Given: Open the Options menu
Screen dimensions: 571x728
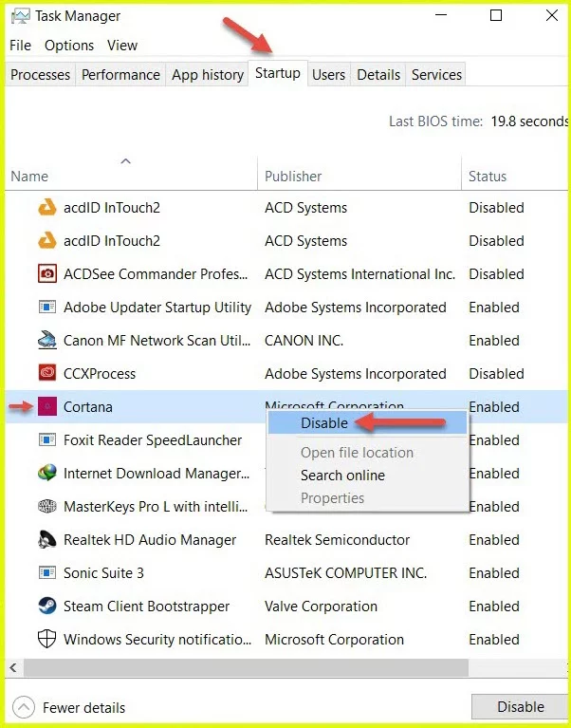Looking at the screenshot, I should point(69,45).
